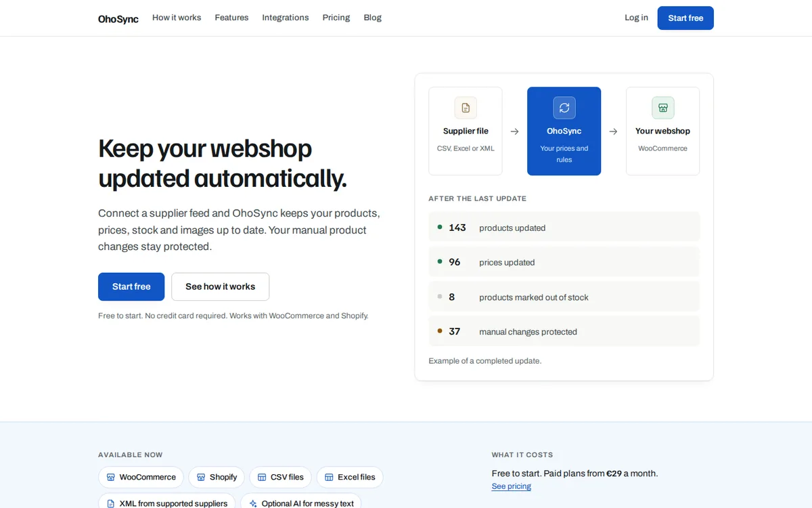Click the Log in link
Viewport: 812px width, 508px height.
(x=636, y=18)
